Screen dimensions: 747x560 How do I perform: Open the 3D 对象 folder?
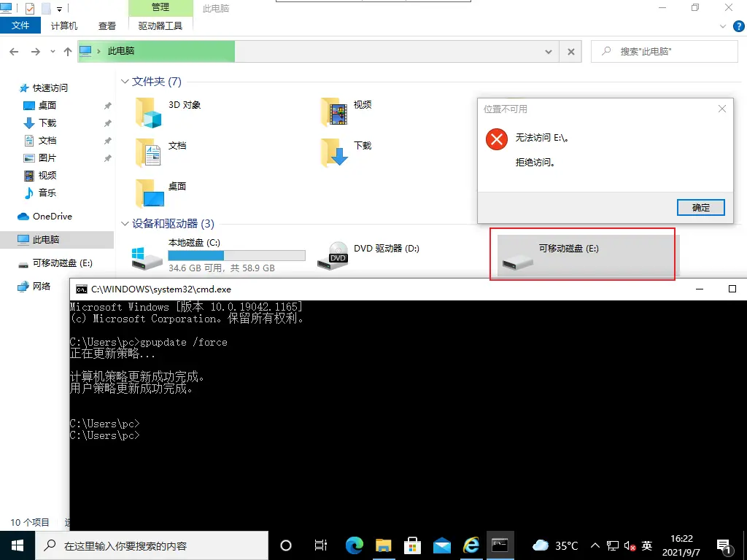point(148,112)
